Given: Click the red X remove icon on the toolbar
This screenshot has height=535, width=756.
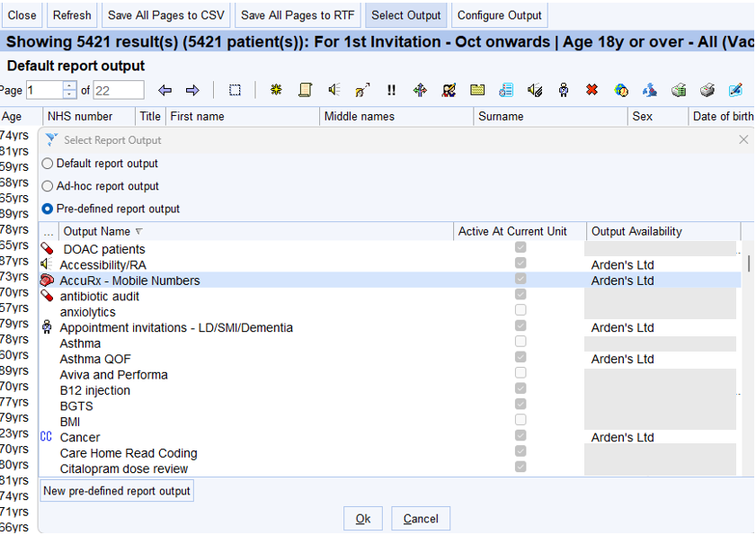Looking at the screenshot, I should point(591,90).
